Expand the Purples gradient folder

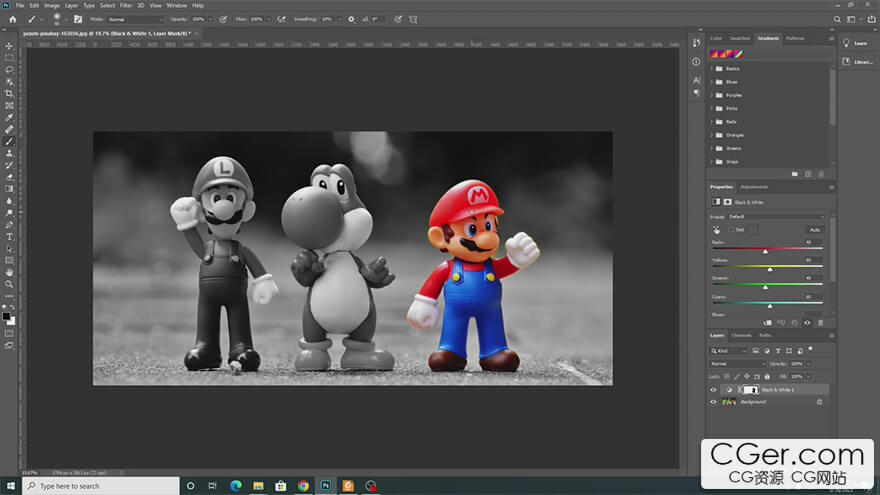click(712, 95)
